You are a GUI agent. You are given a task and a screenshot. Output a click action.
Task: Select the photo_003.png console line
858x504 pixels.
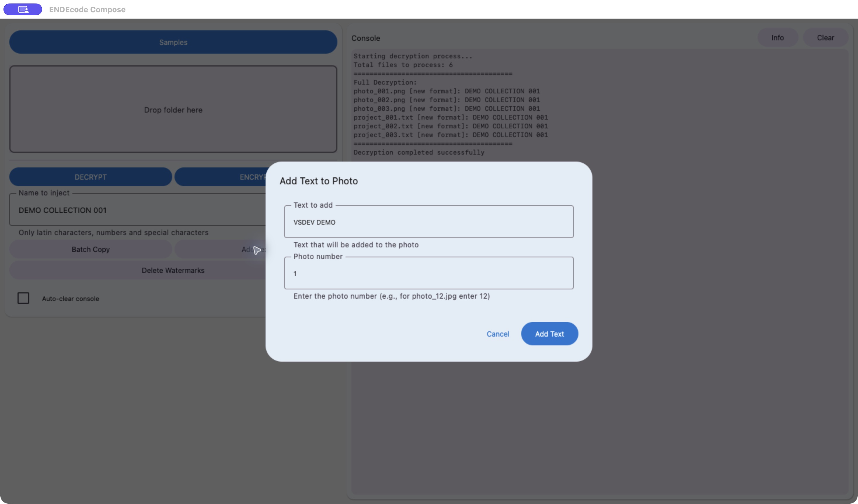[447, 109]
